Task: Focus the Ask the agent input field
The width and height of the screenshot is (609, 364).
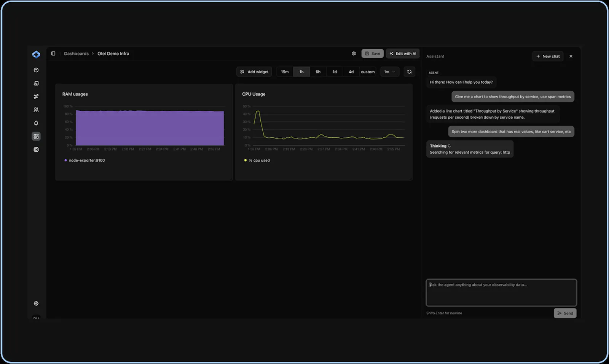Action: (501, 292)
